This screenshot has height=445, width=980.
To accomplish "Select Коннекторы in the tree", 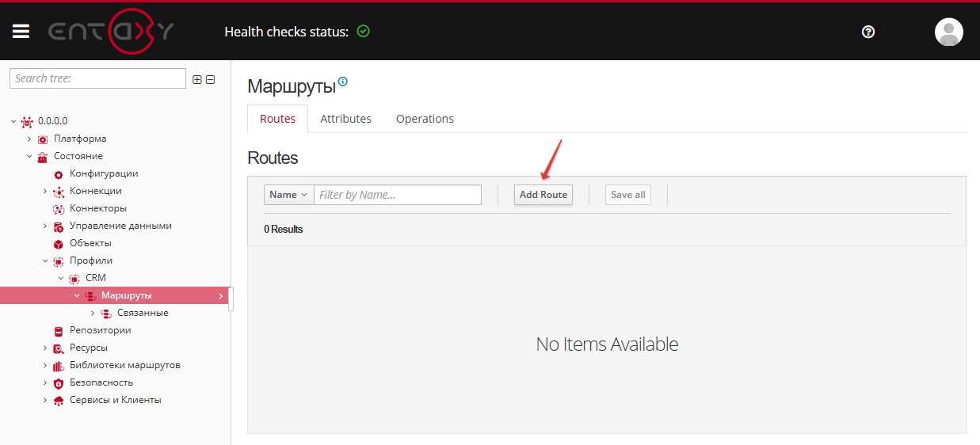I will point(98,208).
